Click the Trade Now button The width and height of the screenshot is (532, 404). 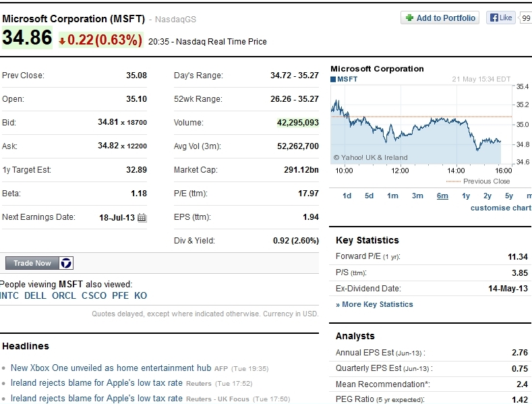[x=32, y=263]
